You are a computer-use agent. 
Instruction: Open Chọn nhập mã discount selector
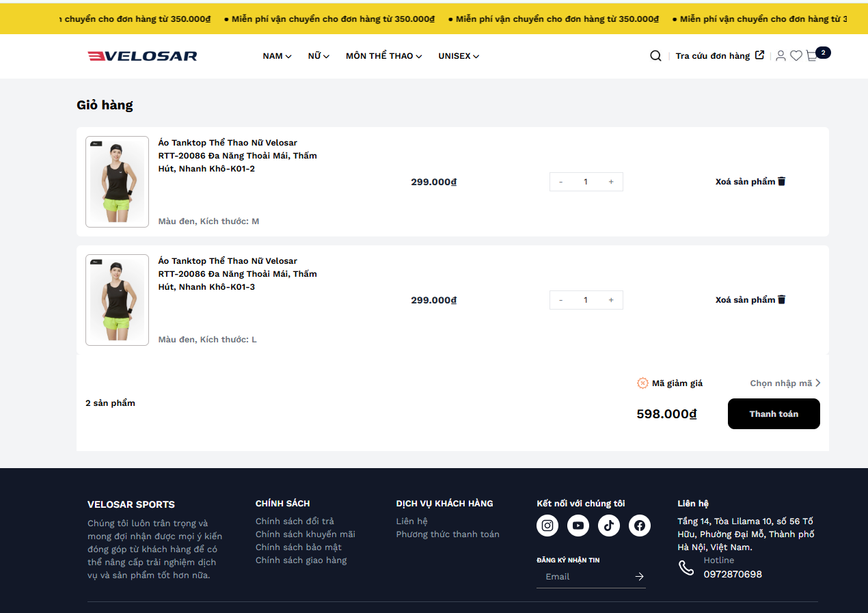click(x=785, y=383)
